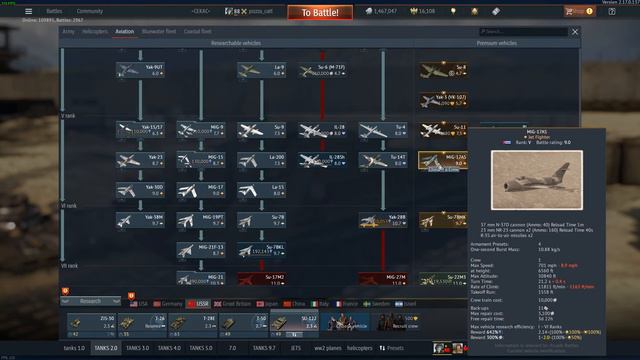Select the Tu-4 bomber card
Screen dimensions: 640x360
pos(383,130)
